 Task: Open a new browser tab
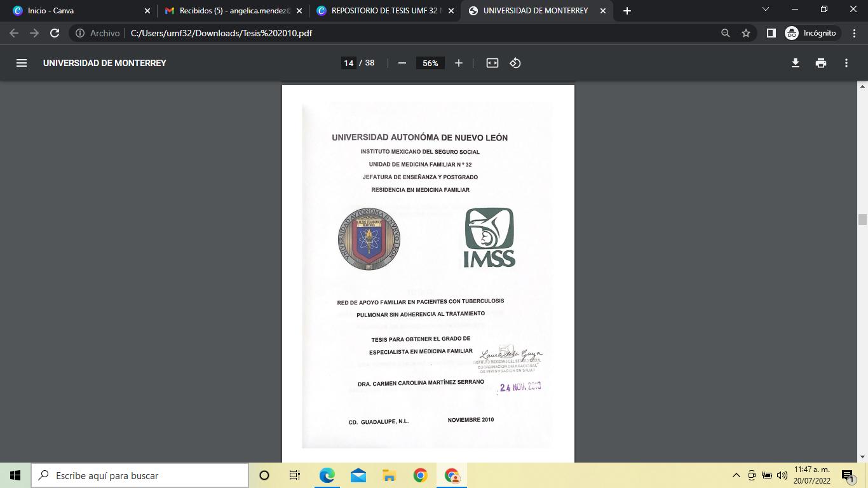pos(627,11)
